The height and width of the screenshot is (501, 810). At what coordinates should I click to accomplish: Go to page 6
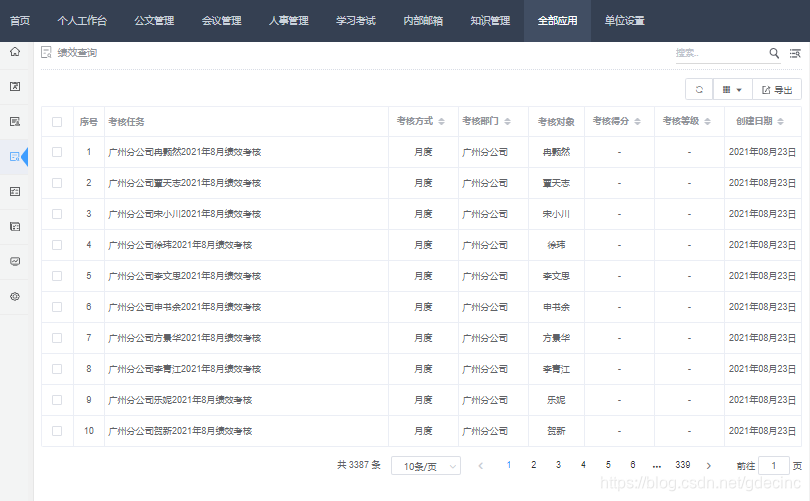point(633,465)
